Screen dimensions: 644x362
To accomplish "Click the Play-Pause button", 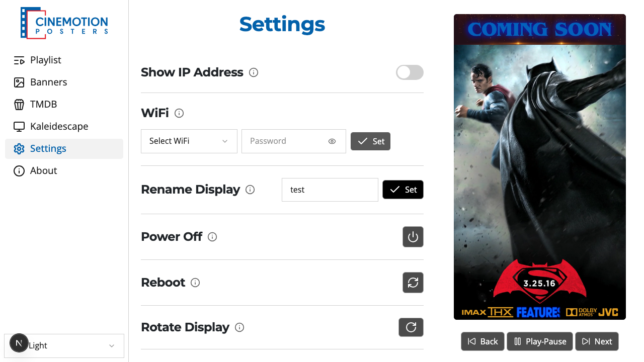I will pos(540,341).
